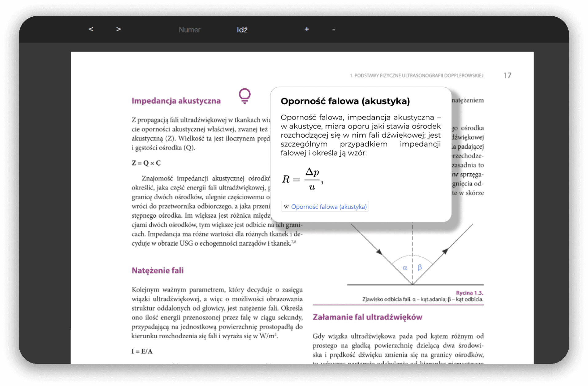
Task: Focus the Numer page number field
Action: [x=189, y=30]
